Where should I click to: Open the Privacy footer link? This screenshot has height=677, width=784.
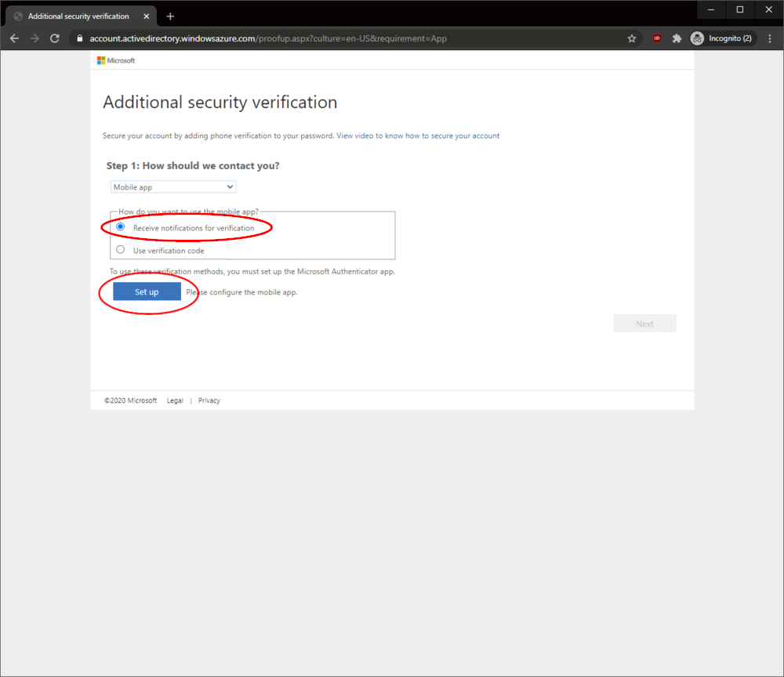209,400
